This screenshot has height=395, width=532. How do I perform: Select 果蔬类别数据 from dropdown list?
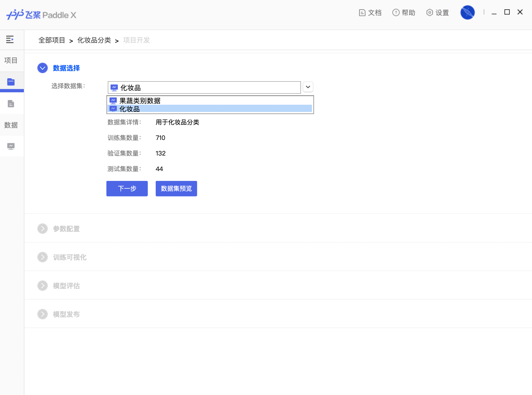[x=140, y=101]
